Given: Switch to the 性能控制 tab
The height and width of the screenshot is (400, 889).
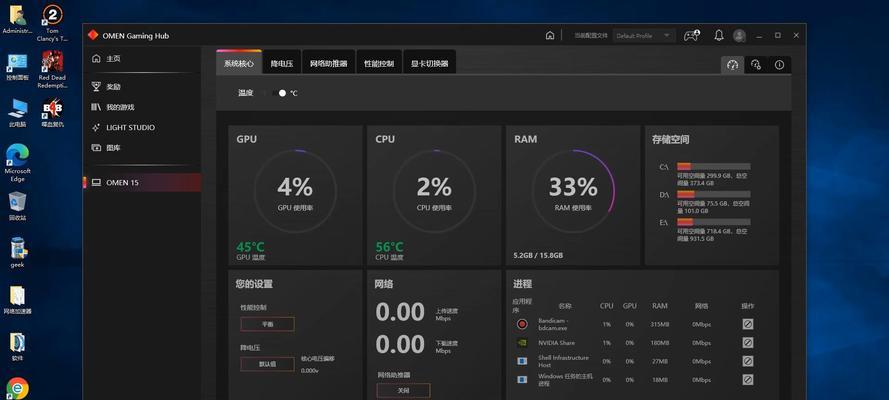Looking at the screenshot, I should point(379,63).
